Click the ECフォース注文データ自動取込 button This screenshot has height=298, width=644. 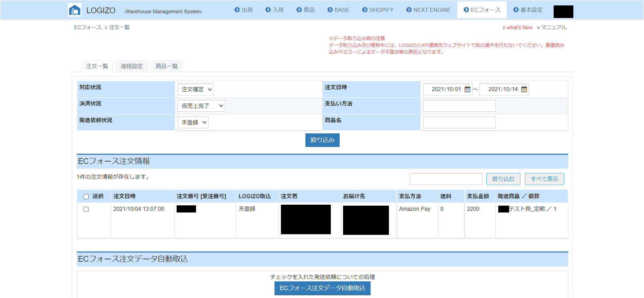322,288
